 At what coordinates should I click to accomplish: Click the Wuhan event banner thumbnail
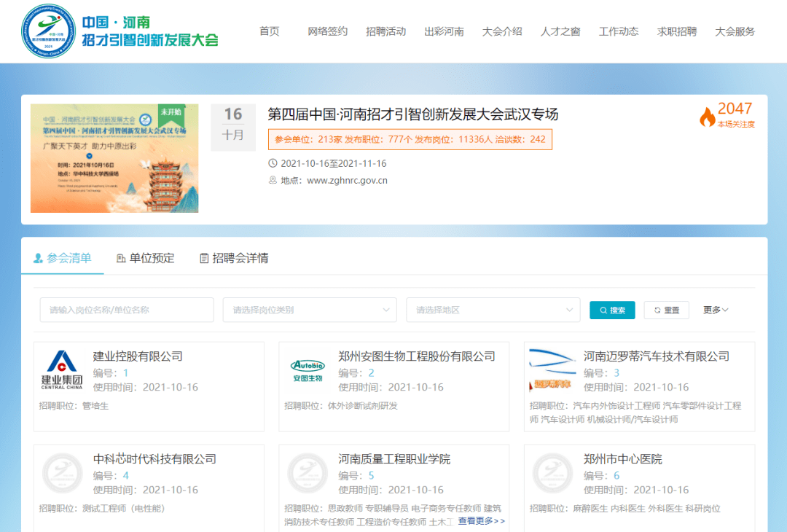tap(114, 158)
